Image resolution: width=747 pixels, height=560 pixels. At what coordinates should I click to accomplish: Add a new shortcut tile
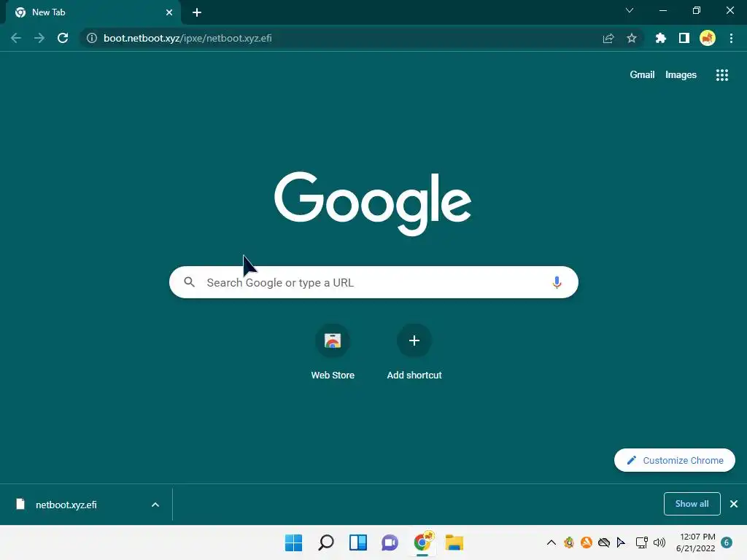click(x=414, y=352)
